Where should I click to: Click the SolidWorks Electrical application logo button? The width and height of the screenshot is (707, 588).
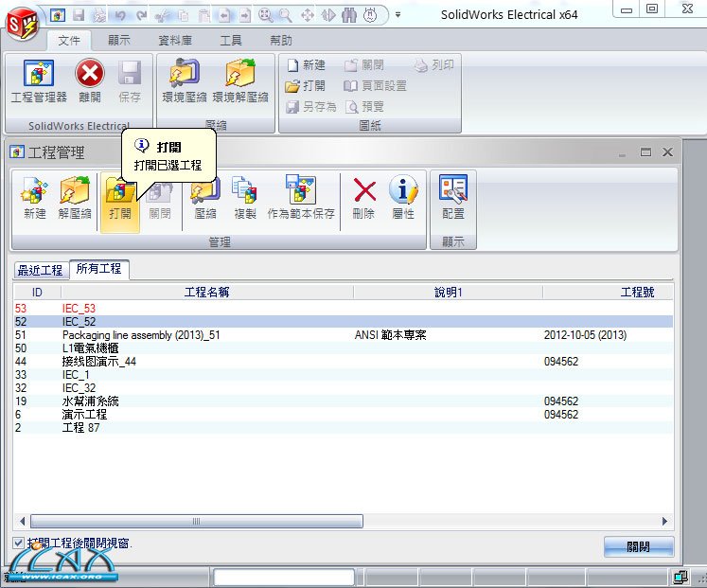22,25
